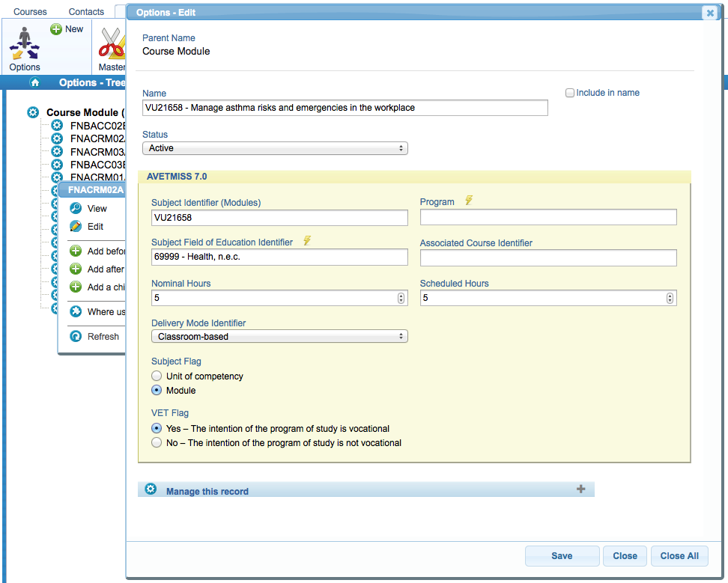Viewport: 728px width, 583px height.
Task: Click the home icon in Options bar
Action: point(34,82)
